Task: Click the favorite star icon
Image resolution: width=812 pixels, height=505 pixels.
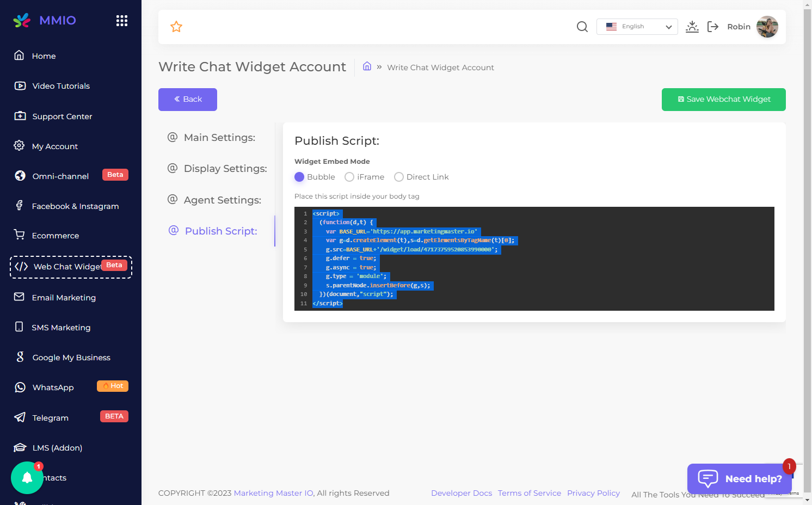Action: [x=176, y=27]
